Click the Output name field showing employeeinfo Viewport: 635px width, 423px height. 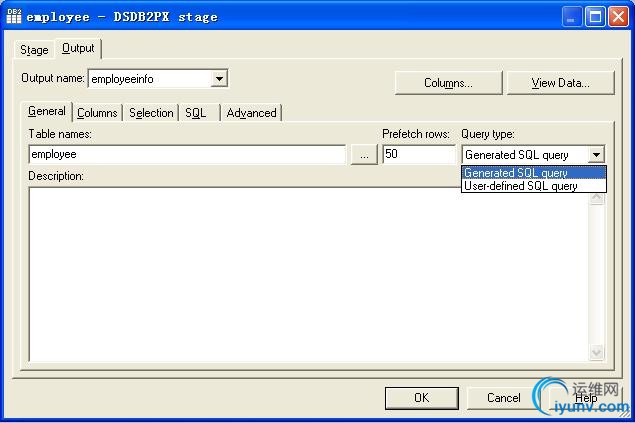click(x=150, y=79)
